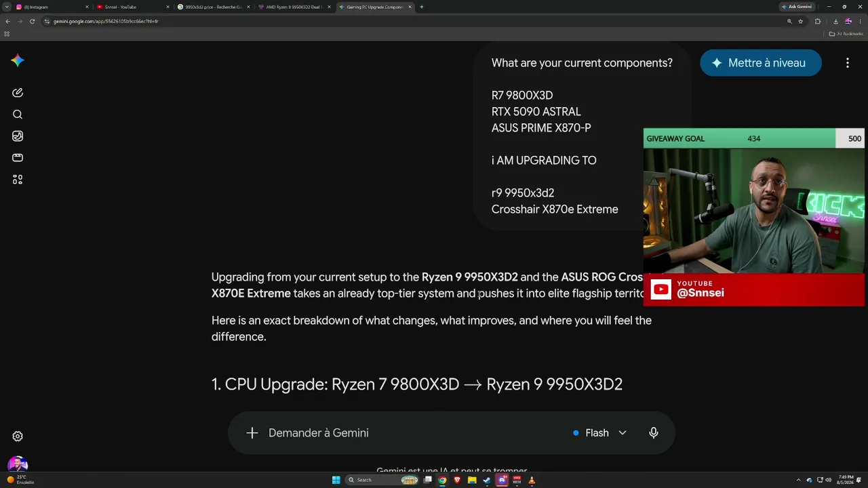
Task: Close the Snnsei - YouTube tab
Action: tap(167, 7)
